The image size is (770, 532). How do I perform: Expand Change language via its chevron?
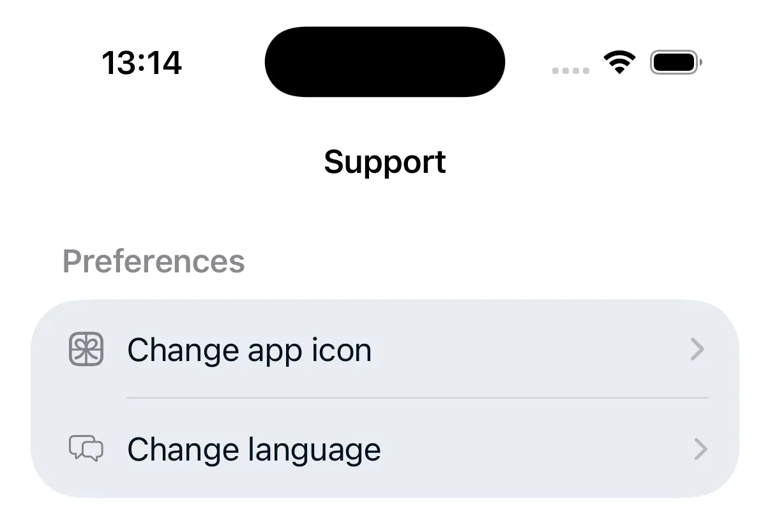pyautogui.click(x=700, y=449)
